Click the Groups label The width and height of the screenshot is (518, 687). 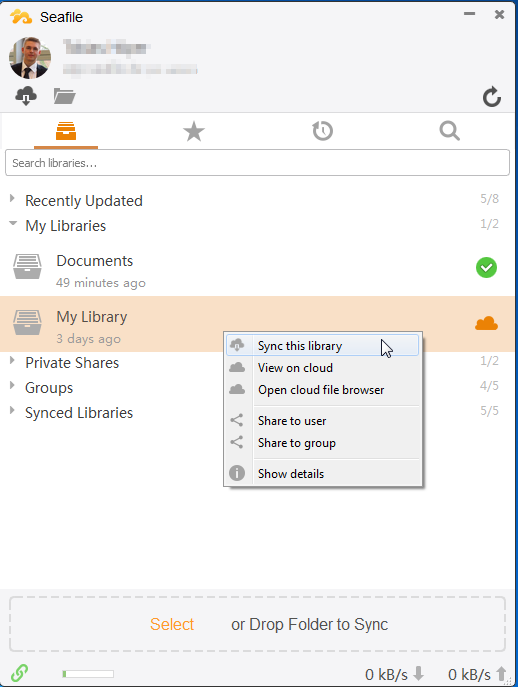pos(49,388)
